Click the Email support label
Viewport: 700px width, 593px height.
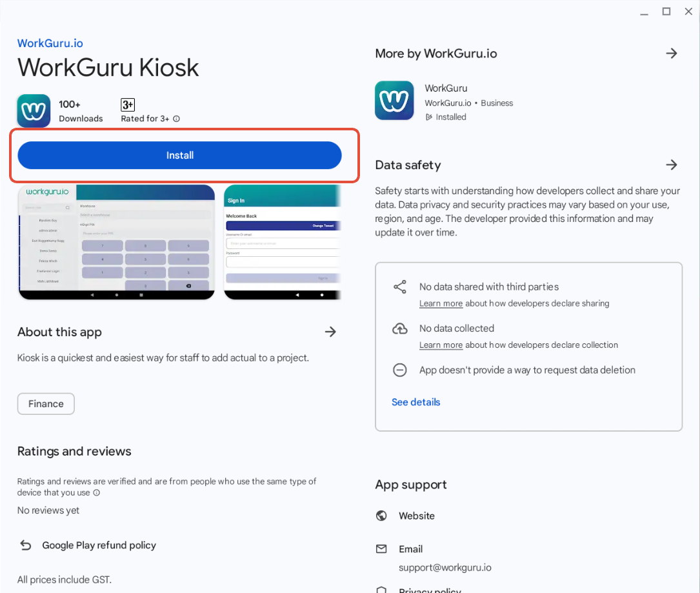point(410,549)
